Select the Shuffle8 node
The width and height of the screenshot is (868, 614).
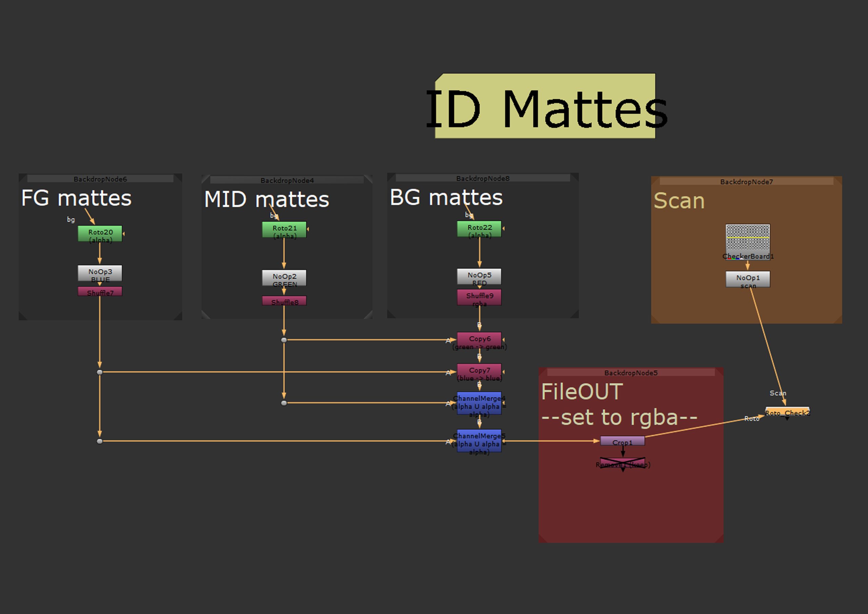(x=284, y=301)
